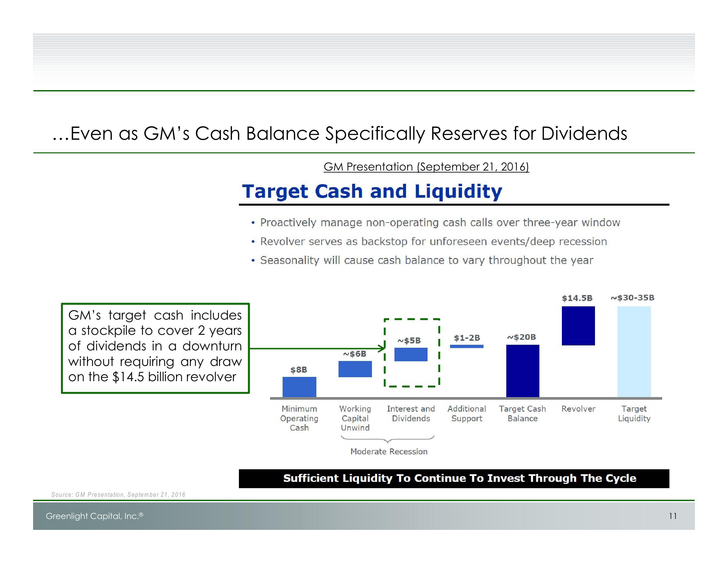This screenshot has width=728, height=563.
Task: Click the ~$6B Working Capital Unwind bar
Action: point(355,369)
